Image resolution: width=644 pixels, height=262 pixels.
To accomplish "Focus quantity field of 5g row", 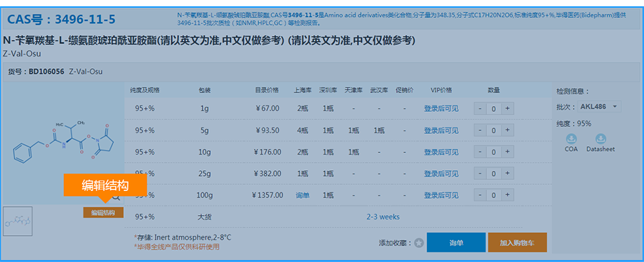I will tap(494, 130).
